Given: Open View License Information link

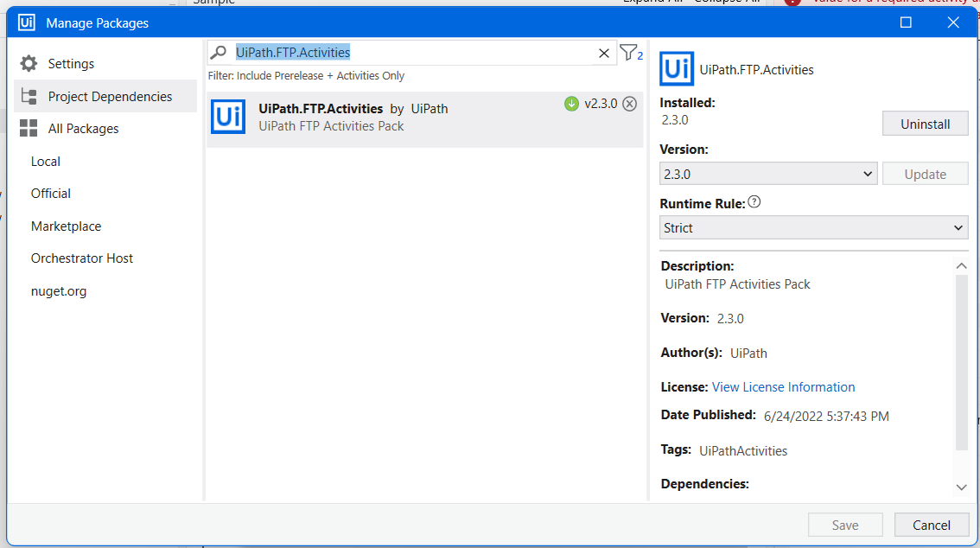Looking at the screenshot, I should click(783, 386).
